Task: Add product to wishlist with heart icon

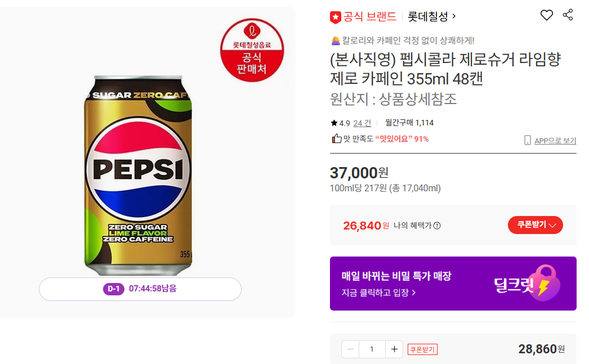Action: (547, 15)
